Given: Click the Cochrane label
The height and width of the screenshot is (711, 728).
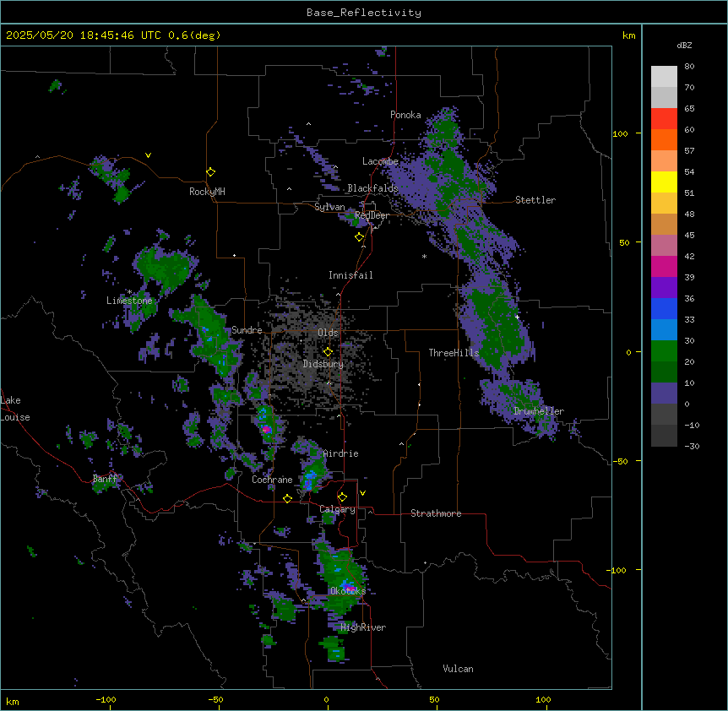Looking at the screenshot, I should click(x=272, y=480).
